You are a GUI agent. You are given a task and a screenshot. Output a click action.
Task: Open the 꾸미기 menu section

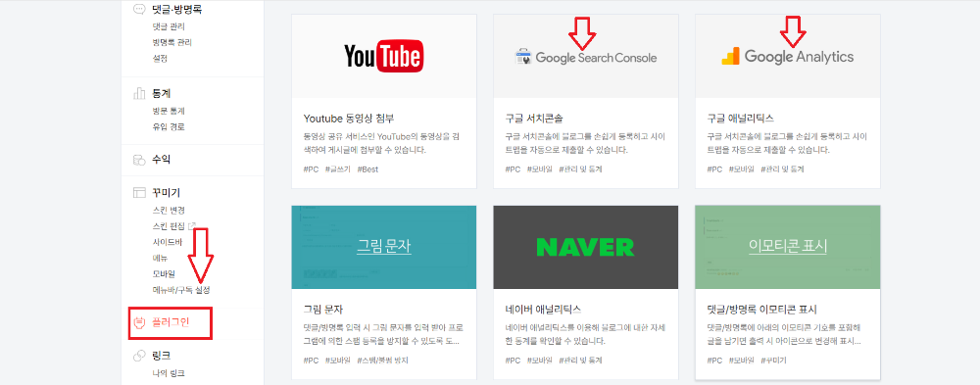[167, 193]
